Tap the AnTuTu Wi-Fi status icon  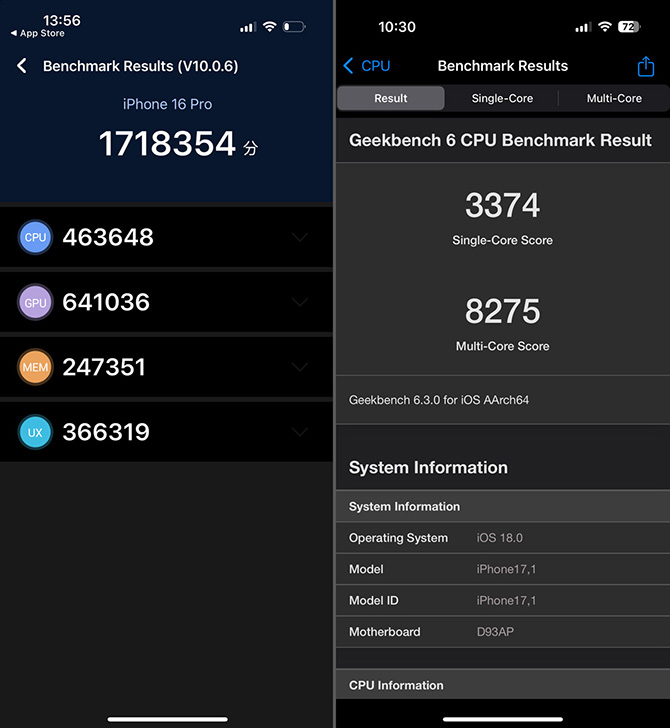point(270,26)
